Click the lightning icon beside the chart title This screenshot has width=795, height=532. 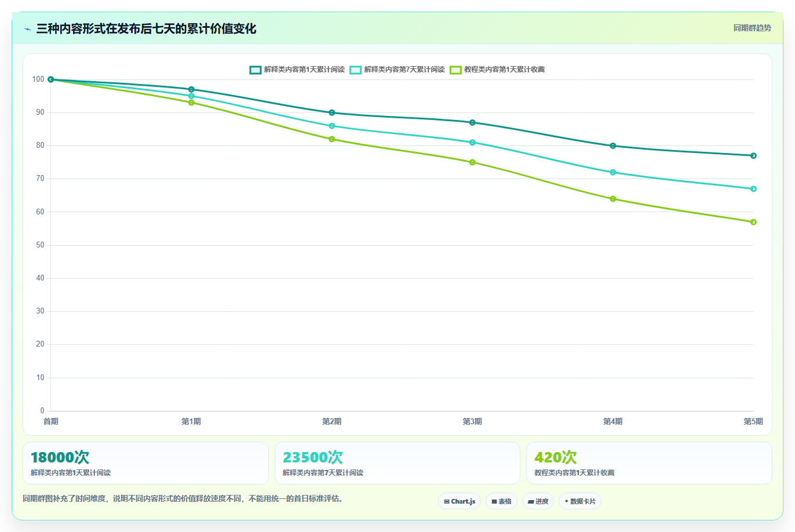[x=28, y=29]
